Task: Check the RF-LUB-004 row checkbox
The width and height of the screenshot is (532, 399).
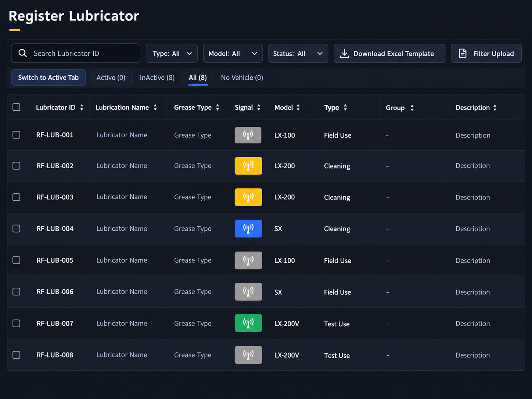Action: tap(17, 229)
